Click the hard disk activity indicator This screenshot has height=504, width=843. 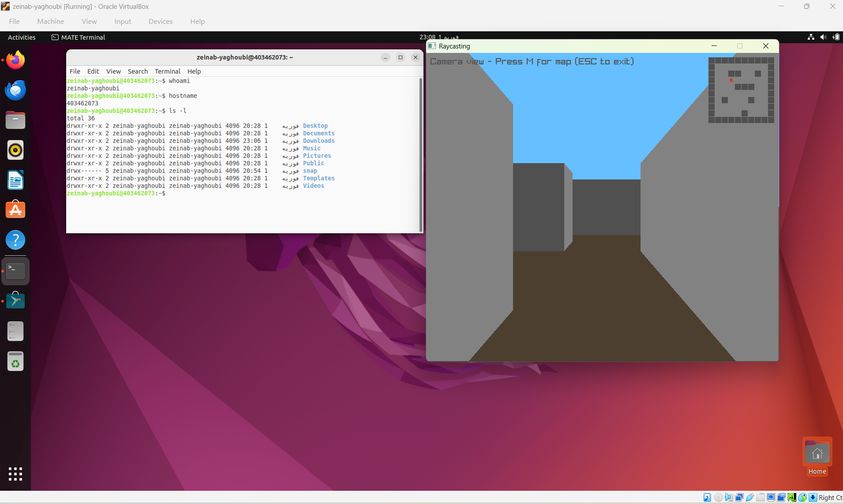click(707, 497)
